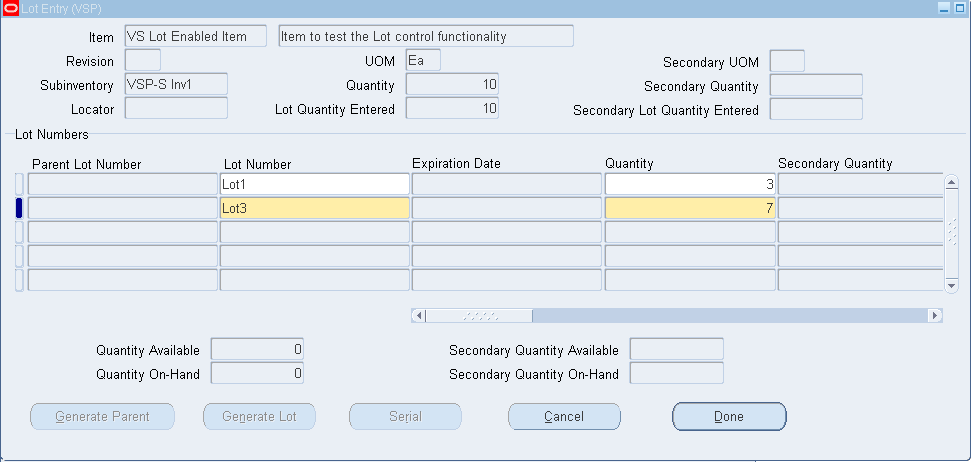Click the Secondary Quantity cell for Lot3 row
The width and height of the screenshot is (971, 462).
pyautogui.click(x=860, y=208)
